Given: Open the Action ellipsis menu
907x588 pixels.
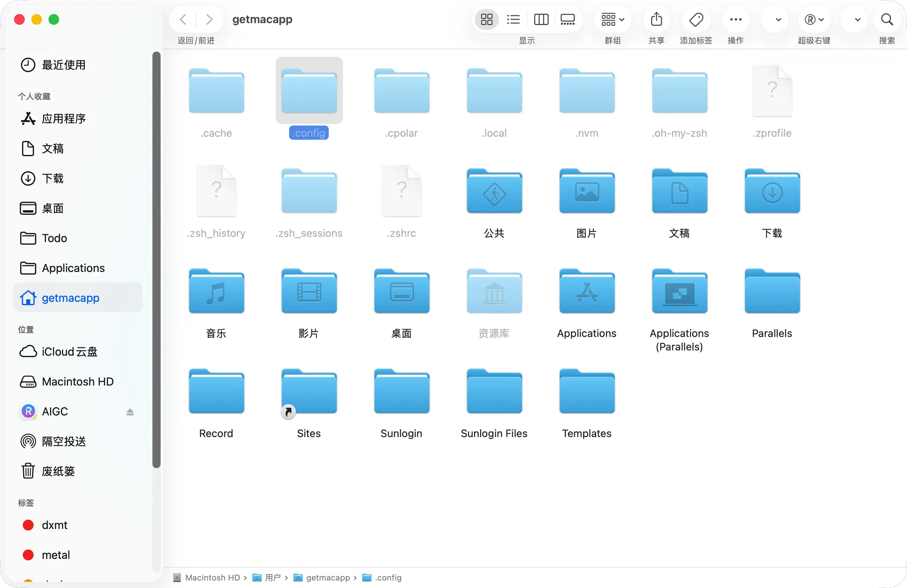Looking at the screenshot, I should 736,19.
